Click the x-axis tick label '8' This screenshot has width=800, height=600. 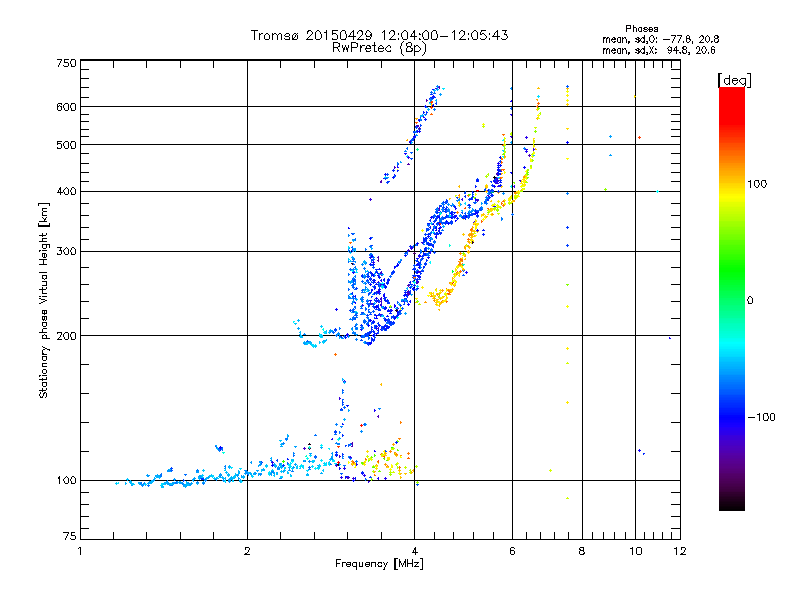click(582, 551)
